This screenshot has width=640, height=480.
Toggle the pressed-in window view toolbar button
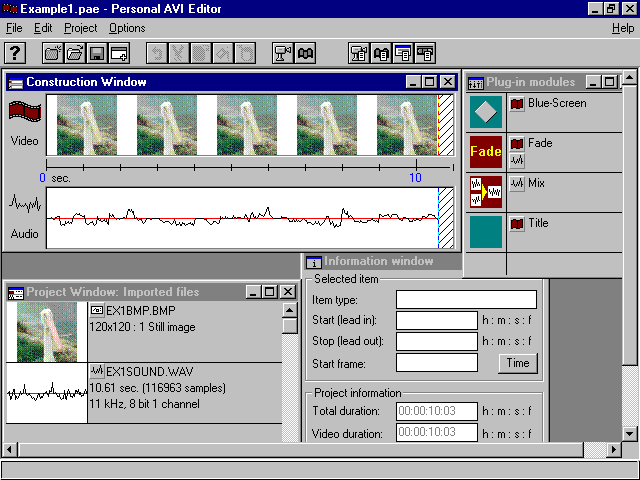(x=403, y=53)
